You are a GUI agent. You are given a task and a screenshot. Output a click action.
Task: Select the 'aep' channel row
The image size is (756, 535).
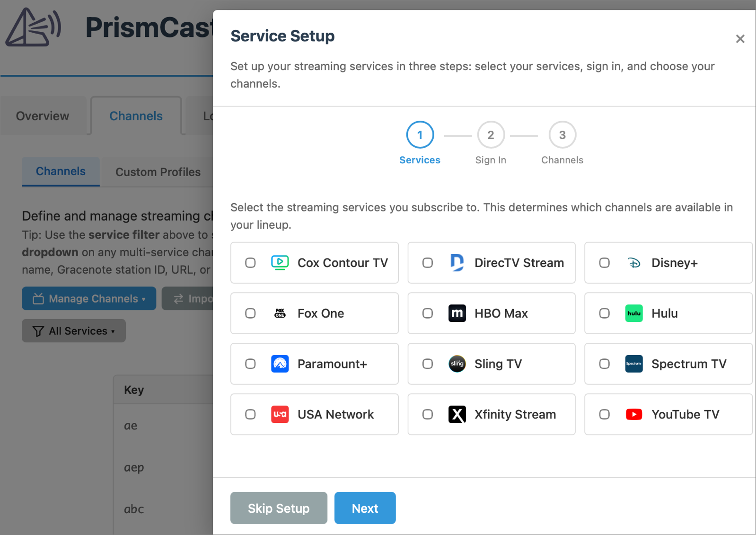163,467
